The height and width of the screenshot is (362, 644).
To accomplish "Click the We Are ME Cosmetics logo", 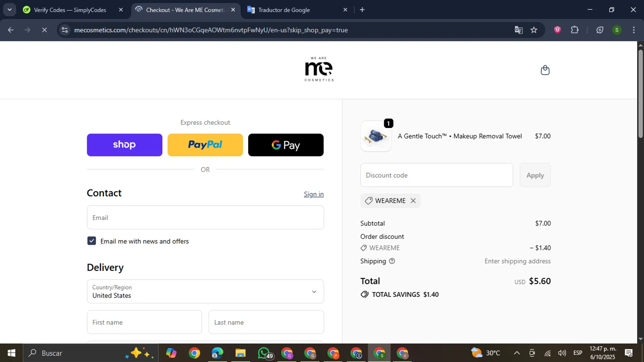I will pyautogui.click(x=319, y=69).
